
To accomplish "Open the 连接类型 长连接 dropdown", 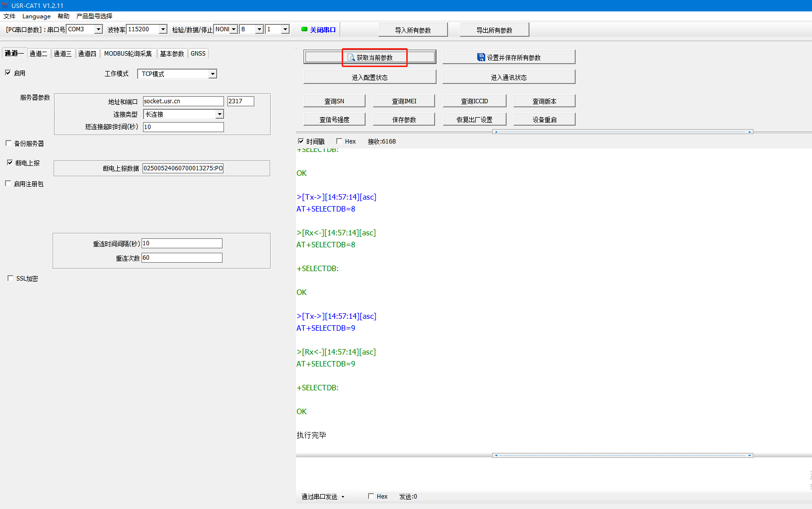I will (x=219, y=114).
